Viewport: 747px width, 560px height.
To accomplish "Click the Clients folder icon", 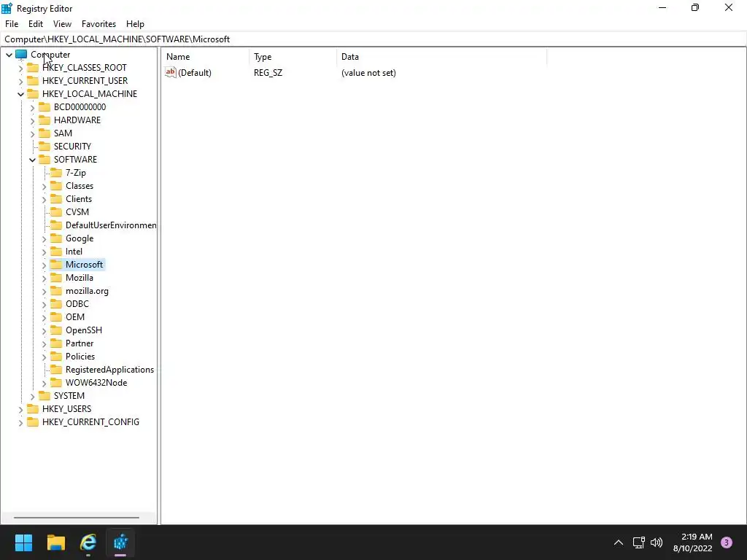I will [56, 198].
